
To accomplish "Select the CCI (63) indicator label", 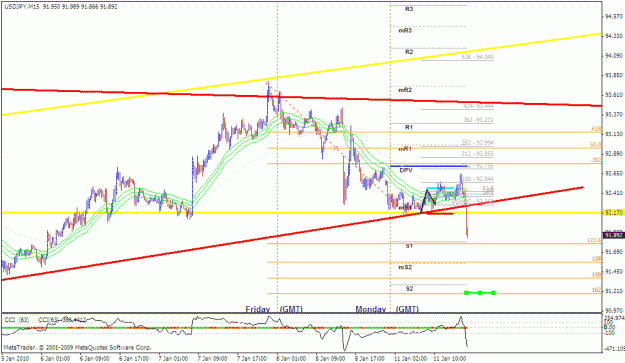I will (x=17, y=320).
